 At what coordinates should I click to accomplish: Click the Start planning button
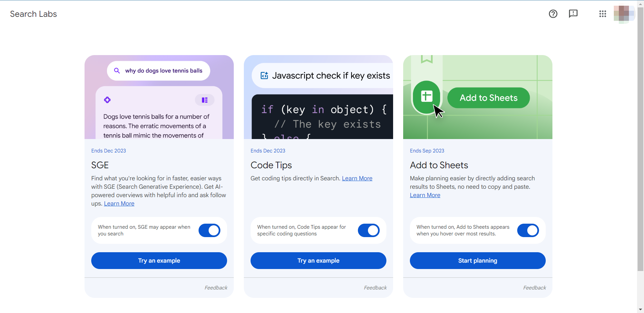pos(478,261)
